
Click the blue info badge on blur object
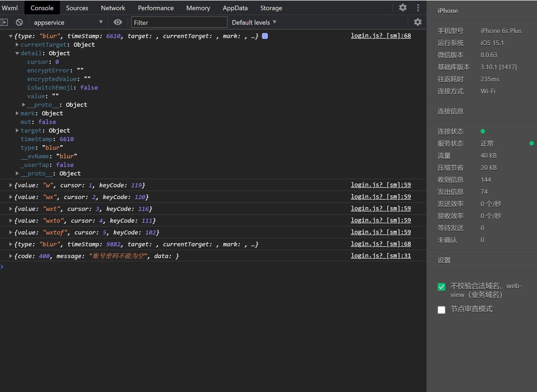pyautogui.click(x=265, y=36)
